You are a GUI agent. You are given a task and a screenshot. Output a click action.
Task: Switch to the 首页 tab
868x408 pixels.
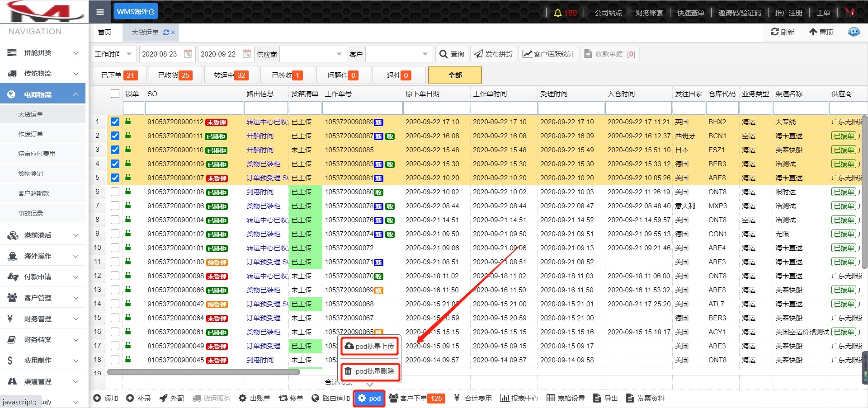pos(104,32)
